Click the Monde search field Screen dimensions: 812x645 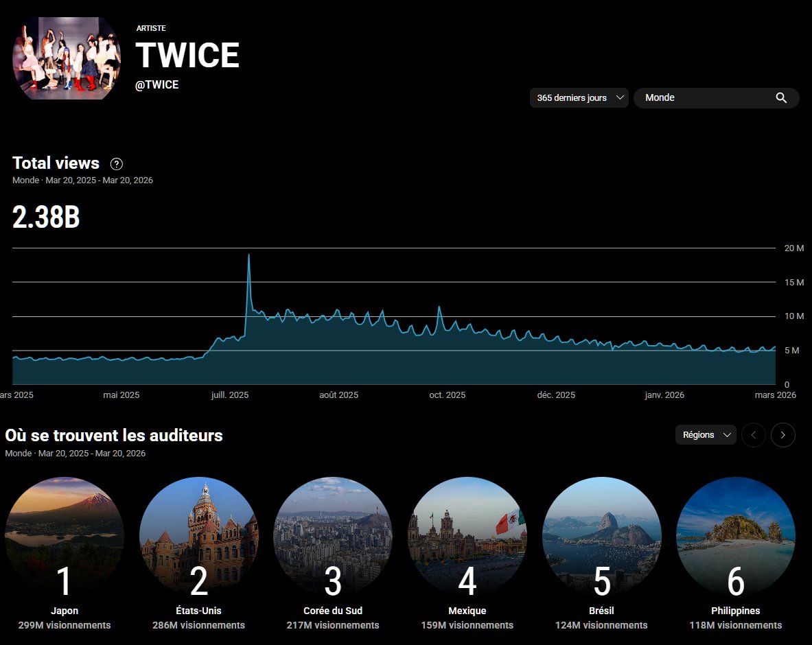716,98
